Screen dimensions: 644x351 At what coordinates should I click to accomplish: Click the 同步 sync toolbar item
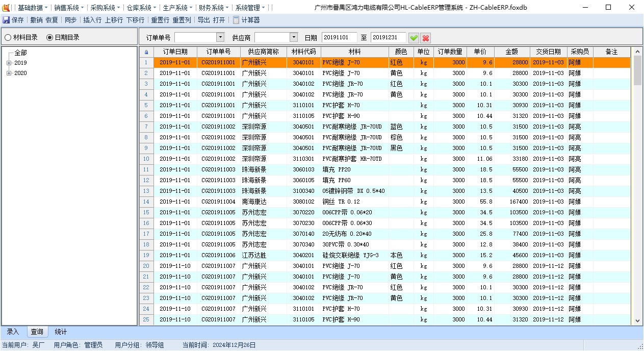(x=70, y=20)
